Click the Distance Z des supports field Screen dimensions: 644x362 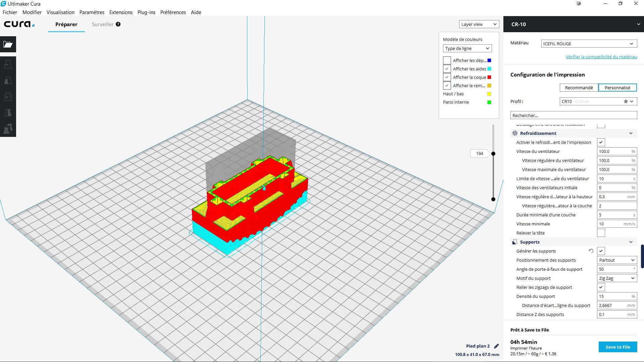(x=617, y=314)
